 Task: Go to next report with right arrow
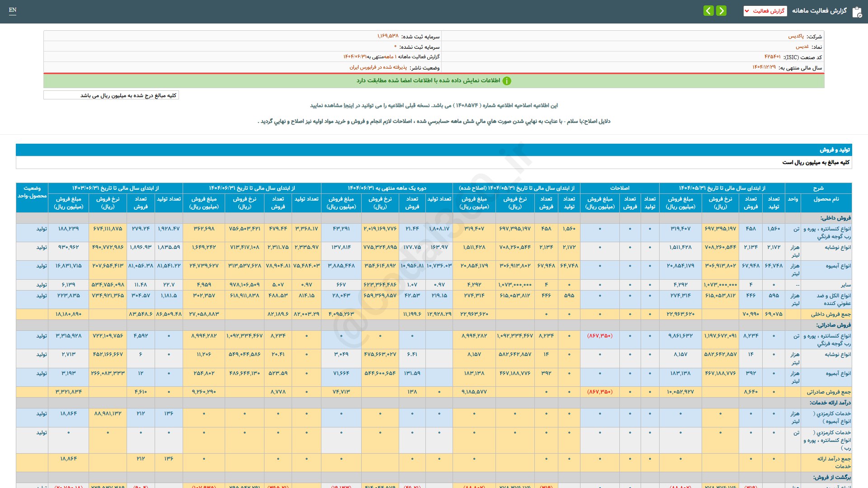(722, 10)
